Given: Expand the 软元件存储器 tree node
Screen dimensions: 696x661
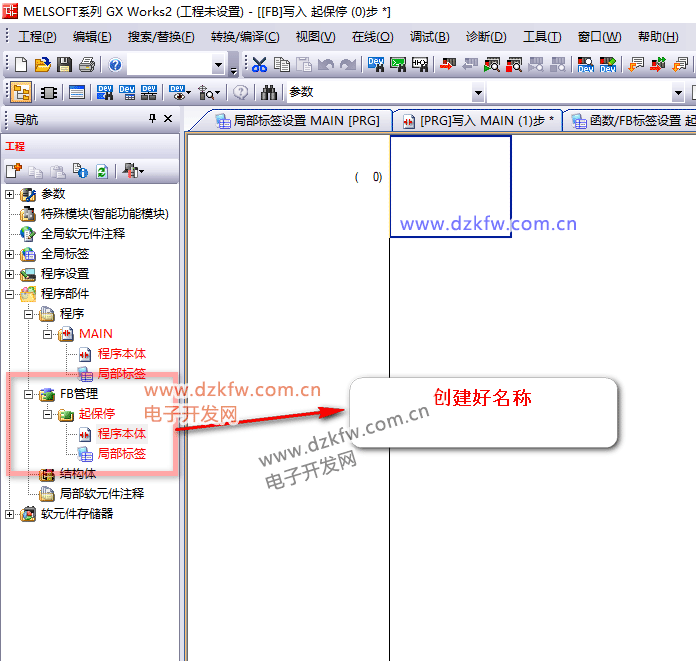Looking at the screenshot, I should click(10, 514).
